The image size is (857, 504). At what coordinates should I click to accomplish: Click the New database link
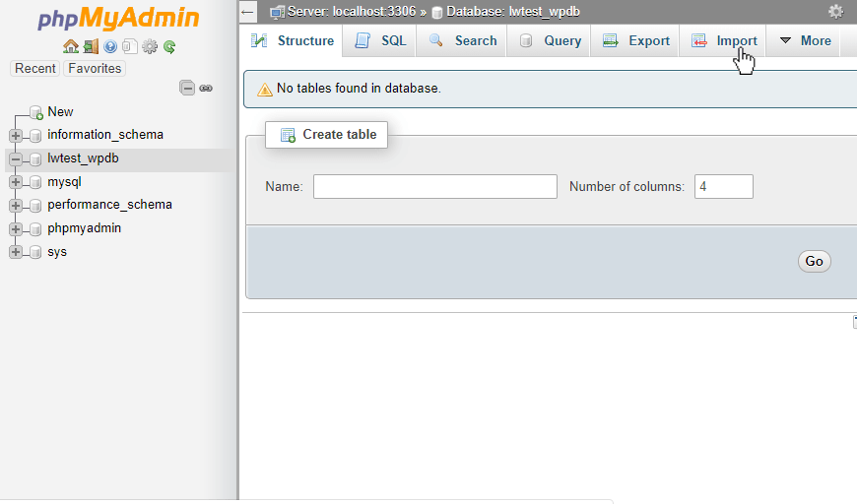click(x=60, y=111)
